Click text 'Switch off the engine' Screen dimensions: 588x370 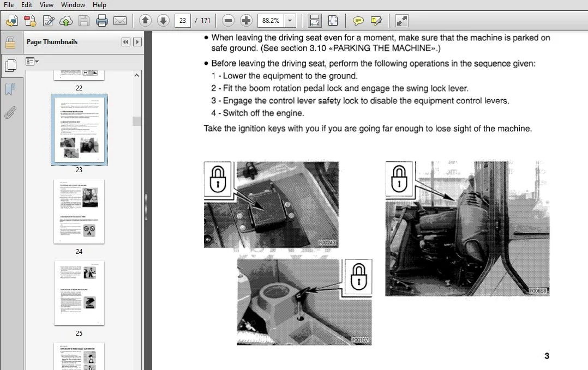pyautogui.click(x=263, y=113)
